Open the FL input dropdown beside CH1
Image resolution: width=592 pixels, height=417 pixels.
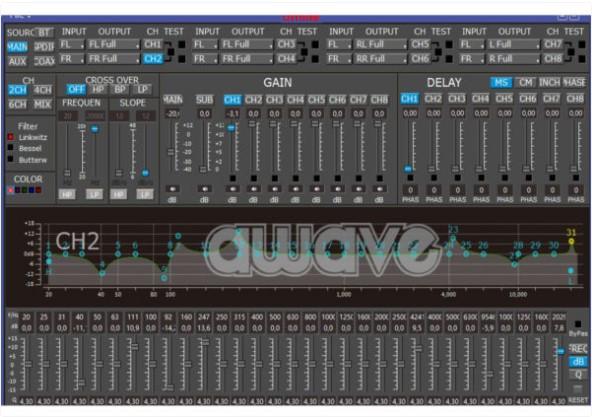(x=72, y=45)
